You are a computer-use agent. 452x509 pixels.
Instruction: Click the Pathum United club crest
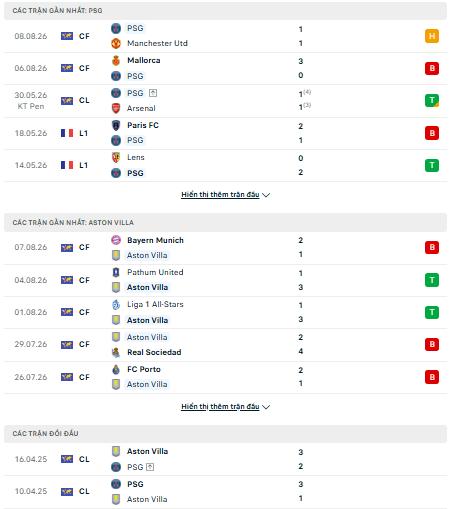(x=116, y=272)
